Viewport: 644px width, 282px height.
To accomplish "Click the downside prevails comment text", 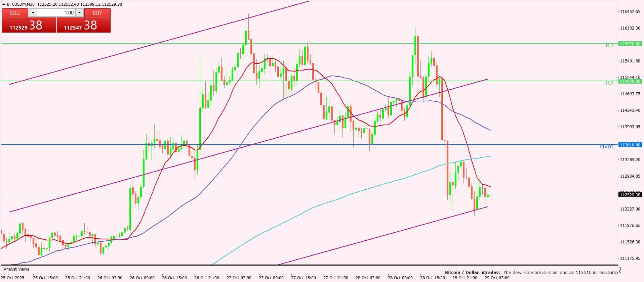I will coord(561,272).
